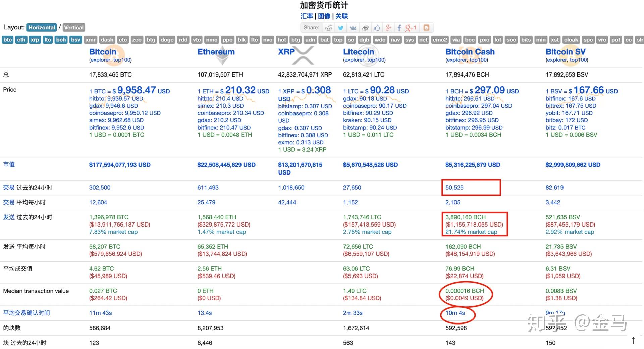Click 交易 link in 24-hour transactions row
Viewport: 644px width, 349px height.
click(x=9, y=188)
